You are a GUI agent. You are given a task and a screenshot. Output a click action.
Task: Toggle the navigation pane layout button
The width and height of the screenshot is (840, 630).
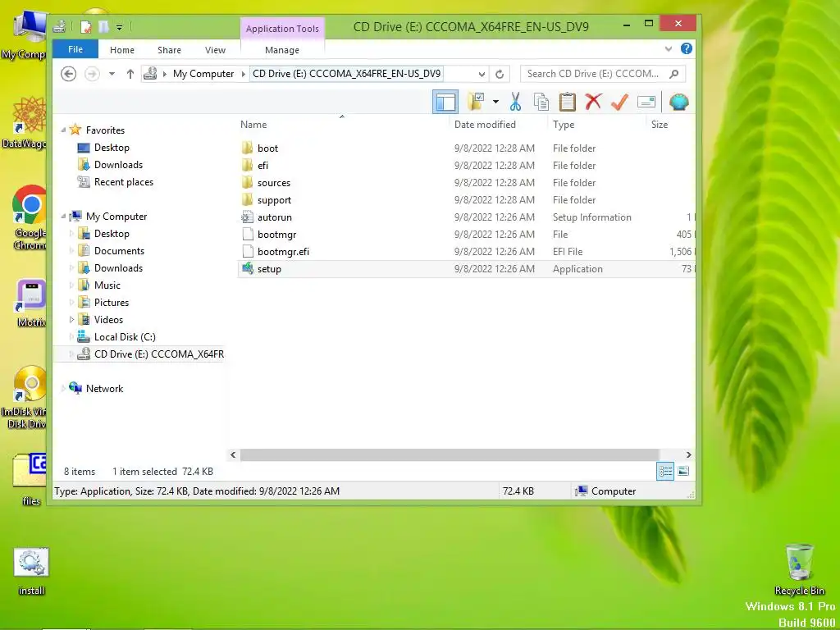(x=445, y=102)
